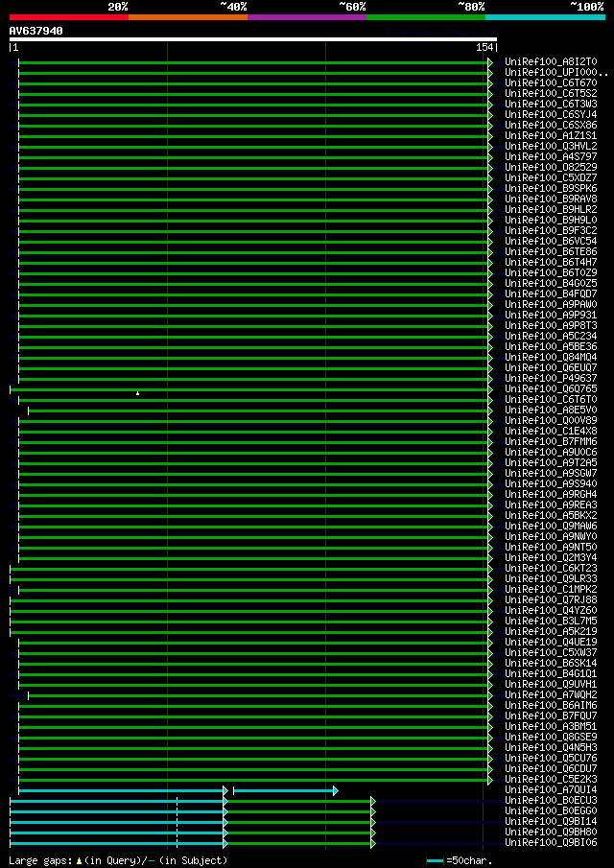Open hit label UniRef100_Q84MQ4

click(551, 358)
